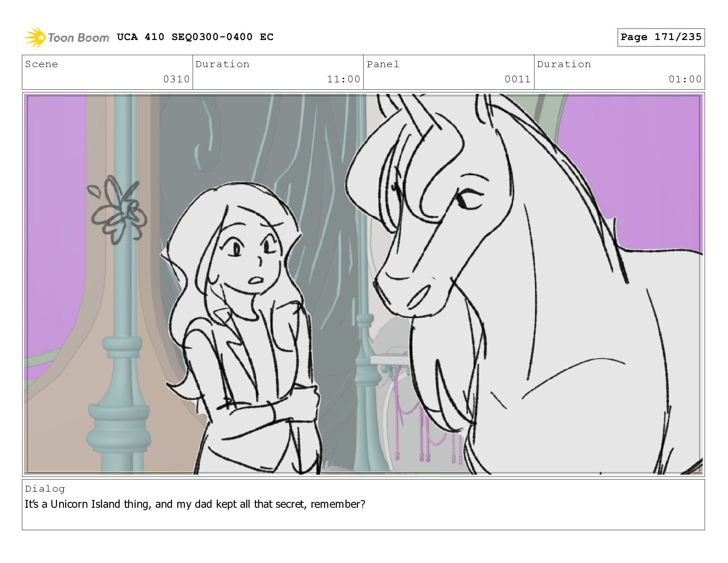Click the 'Duration' label beside the Panel cell

click(x=564, y=64)
